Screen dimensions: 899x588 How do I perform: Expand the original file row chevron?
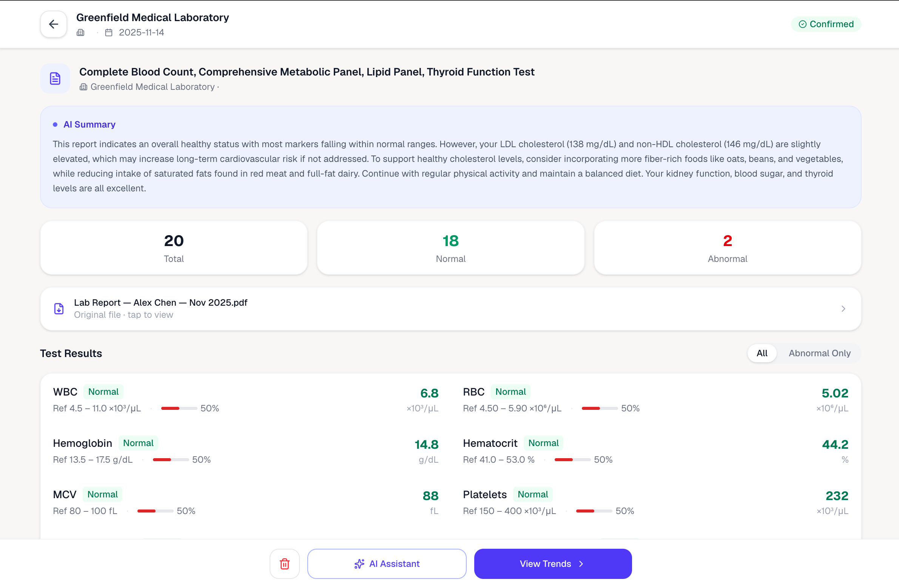click(x=843, y=309)
